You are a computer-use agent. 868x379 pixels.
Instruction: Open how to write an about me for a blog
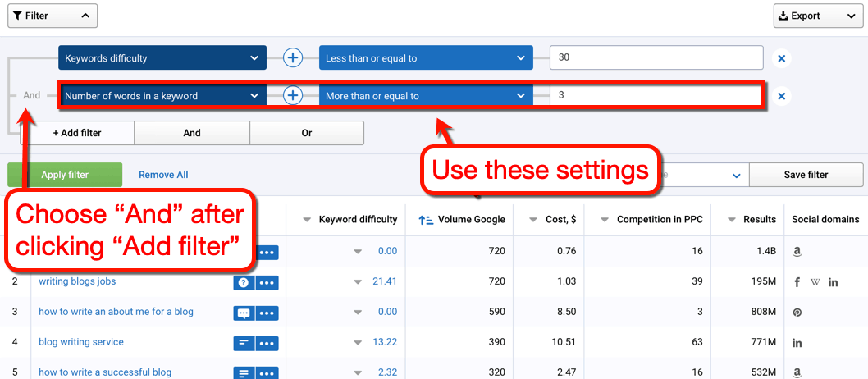116,312
